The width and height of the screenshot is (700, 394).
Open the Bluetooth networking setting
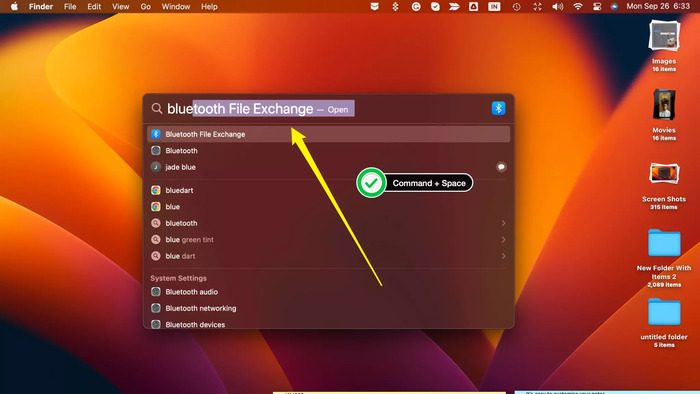[x=328, y=308]
